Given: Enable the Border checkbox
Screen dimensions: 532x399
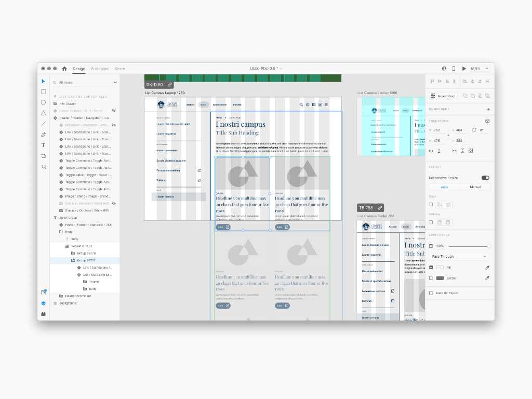Looking at the screenshot, I should point(431,278).
